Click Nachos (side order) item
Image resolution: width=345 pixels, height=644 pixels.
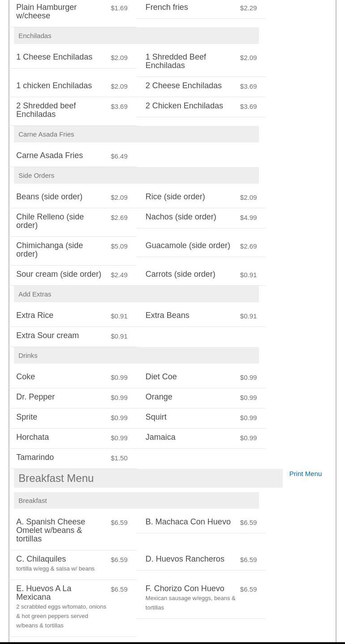click(181, 217)
